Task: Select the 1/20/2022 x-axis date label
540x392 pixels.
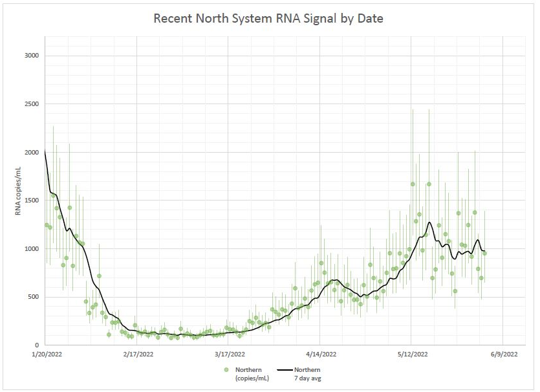Action: coord(45,354)
